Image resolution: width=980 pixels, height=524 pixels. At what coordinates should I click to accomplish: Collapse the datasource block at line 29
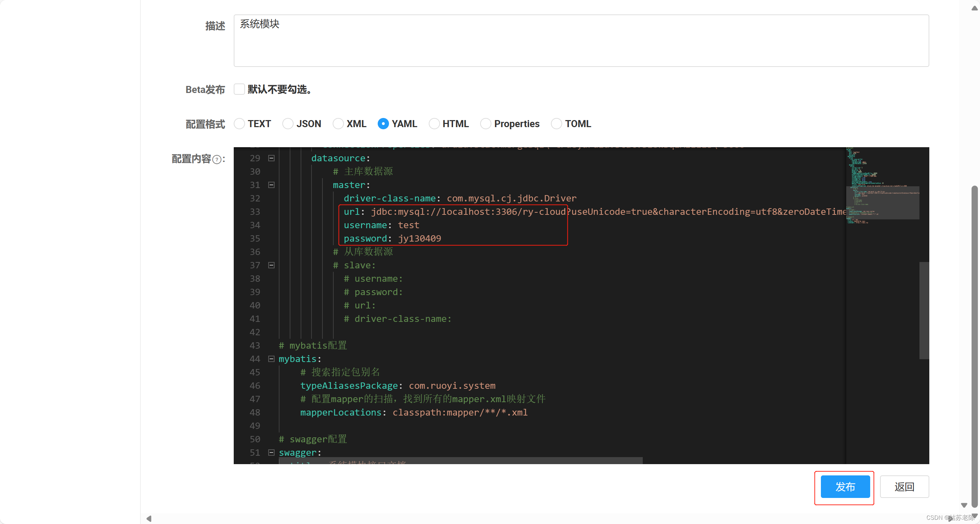coord(271,158)
